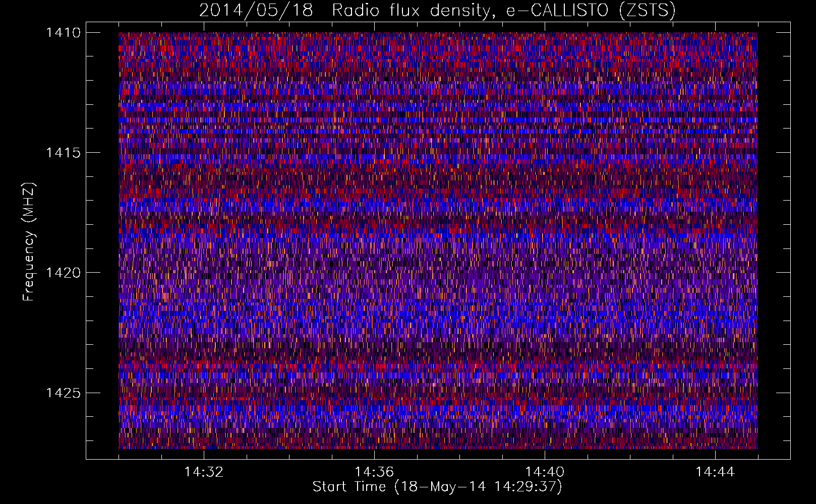Select the '1415' frequency axis label
The height and width of the screenshot is (504, 816).
(x=63, y=153)
